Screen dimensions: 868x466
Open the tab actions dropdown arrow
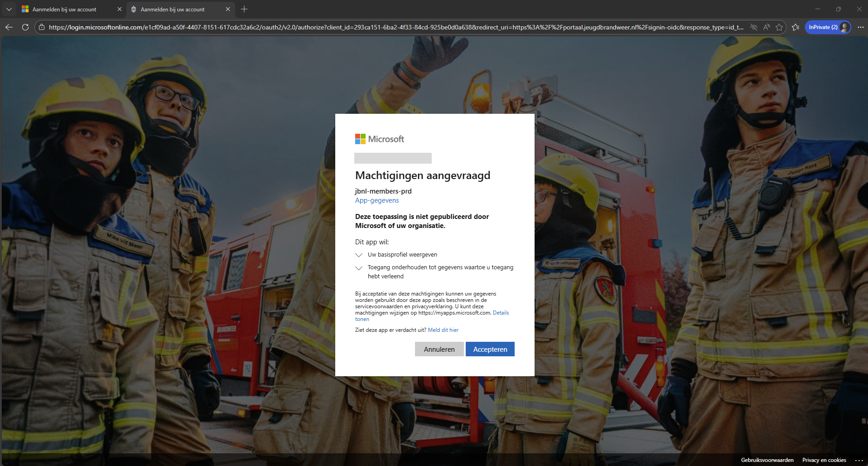9,9
